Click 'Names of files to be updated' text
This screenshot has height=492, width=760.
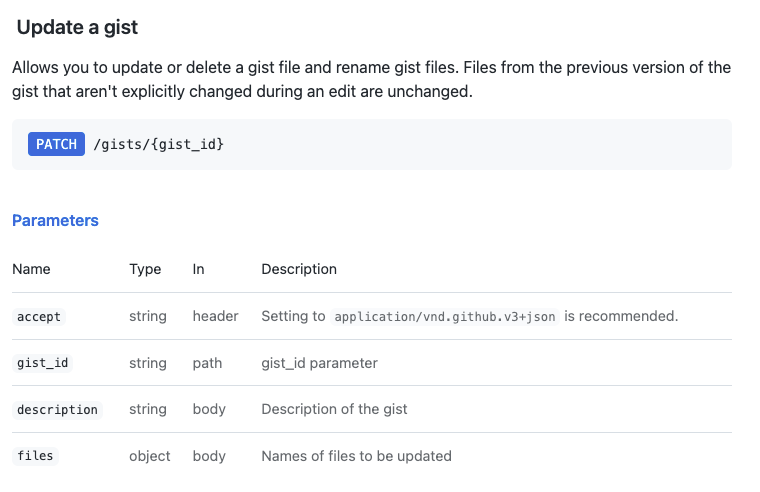(x=356, y=456)
